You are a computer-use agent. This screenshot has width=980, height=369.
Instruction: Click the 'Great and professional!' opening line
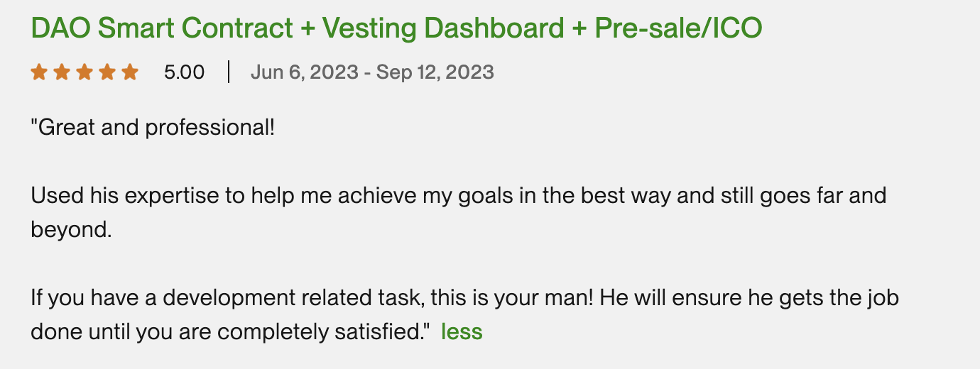(153, 128)
